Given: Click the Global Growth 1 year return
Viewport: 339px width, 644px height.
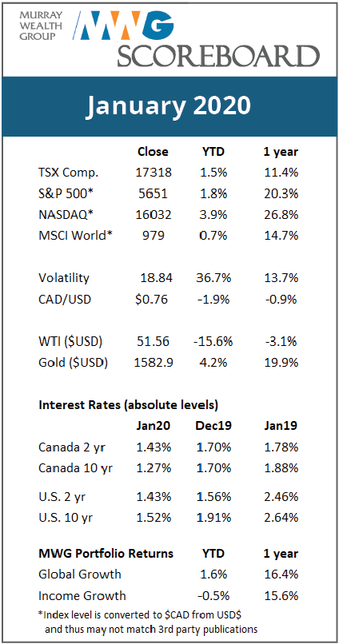Looking at the screenshot, I should pyautogui.click(x=281, y=574).
